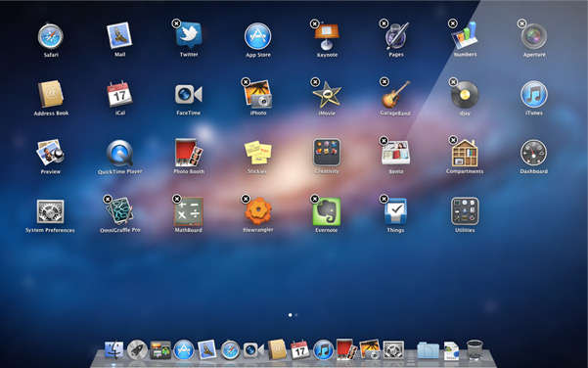The image size is (588, 368).
Task: Switch to the second Launchpad page dot
Action: point(296,315)
